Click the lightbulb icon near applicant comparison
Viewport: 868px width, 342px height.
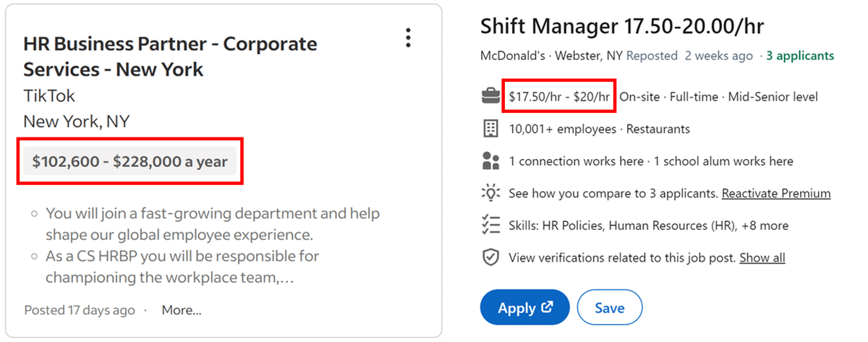coord(491,193)
